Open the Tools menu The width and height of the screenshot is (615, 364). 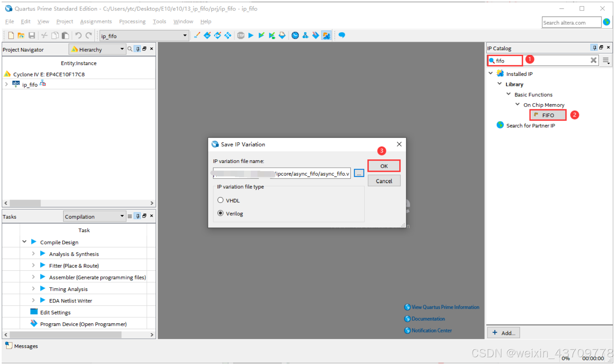tap(159, 21)
